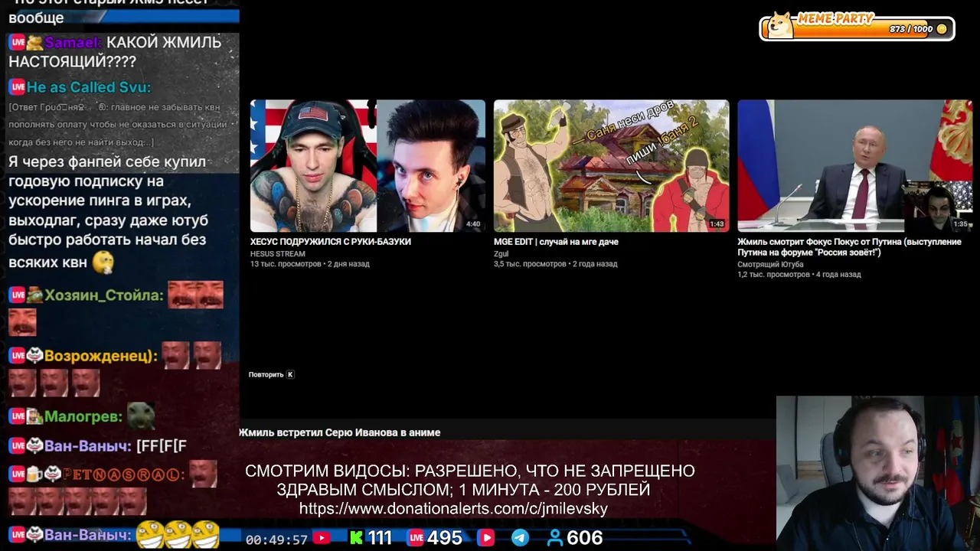
Task: Click chat username He as Called Svu
Action: [89, 87]
